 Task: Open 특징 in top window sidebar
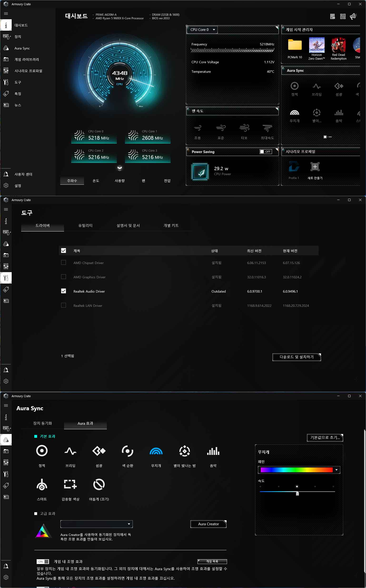coord(17,94)
